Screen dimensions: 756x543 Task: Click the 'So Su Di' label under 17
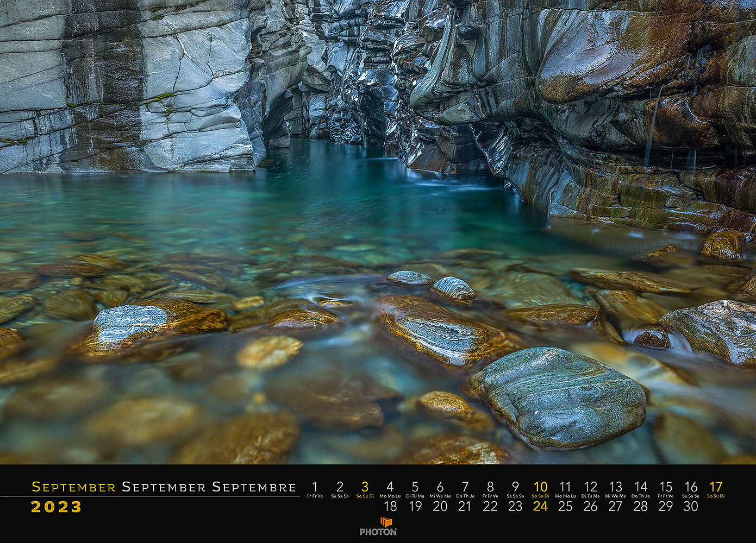716,496
